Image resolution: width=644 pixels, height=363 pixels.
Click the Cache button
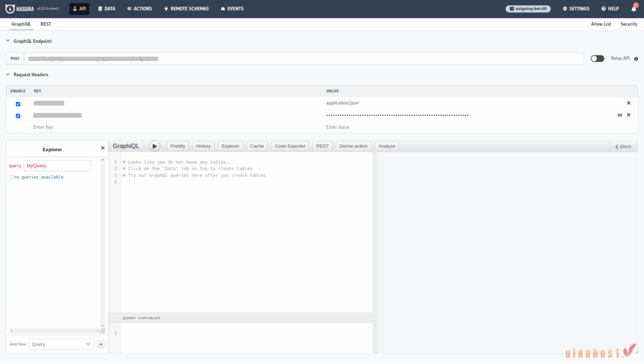(x=257, y=146)
